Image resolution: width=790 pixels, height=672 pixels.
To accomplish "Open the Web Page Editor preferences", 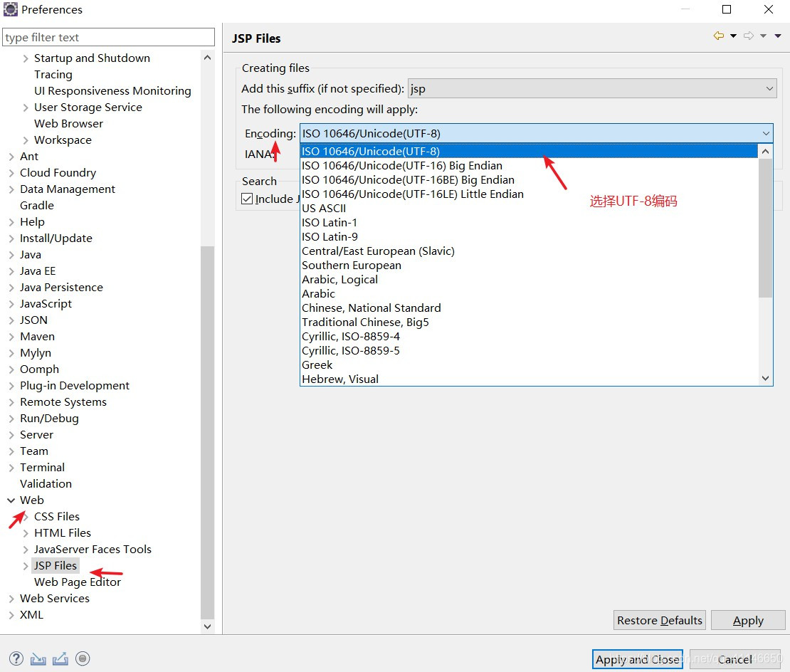I will pos(78,582).
